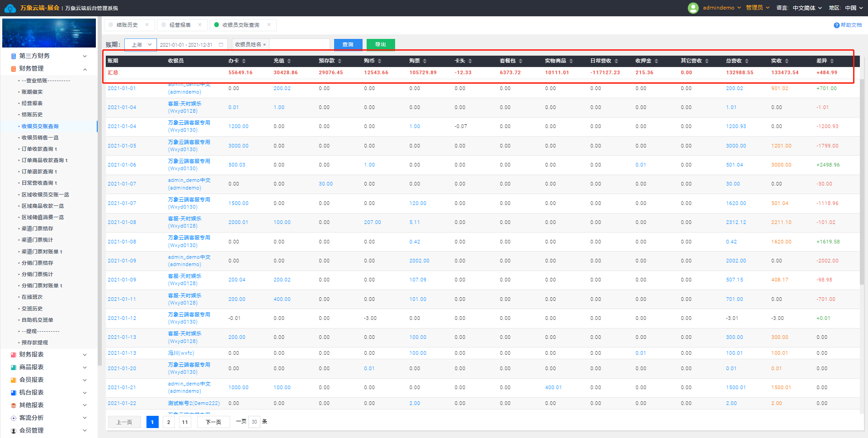Sort by 总营收 column using sort arrows
The height and width of the screenshot is (438, 868).
coord(747,61)
